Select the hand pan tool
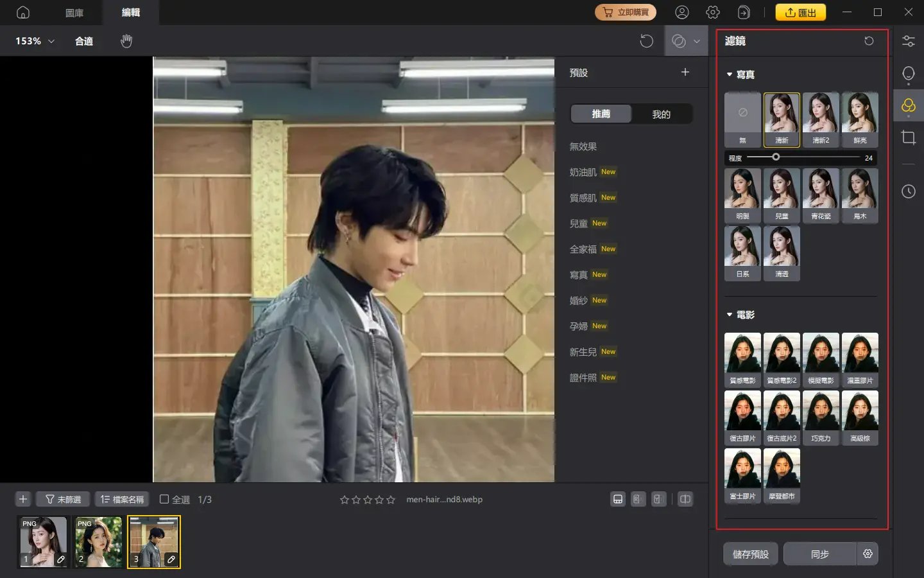This screenshot has height=578, width=924. 126,41
